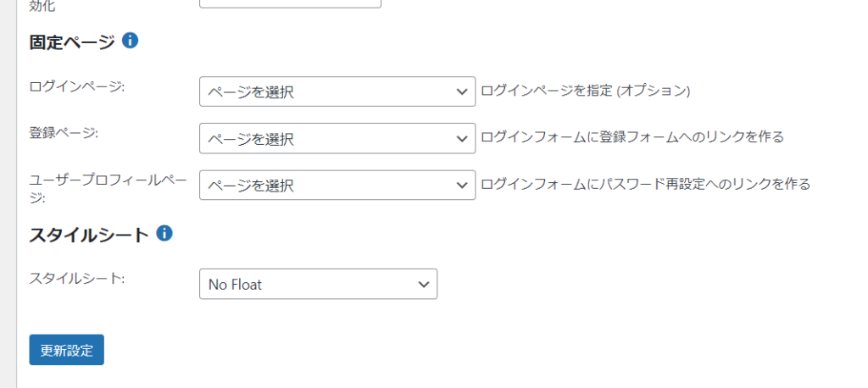Click the 効化 label at top
The image size is (868, 388).
coord(42,6)
